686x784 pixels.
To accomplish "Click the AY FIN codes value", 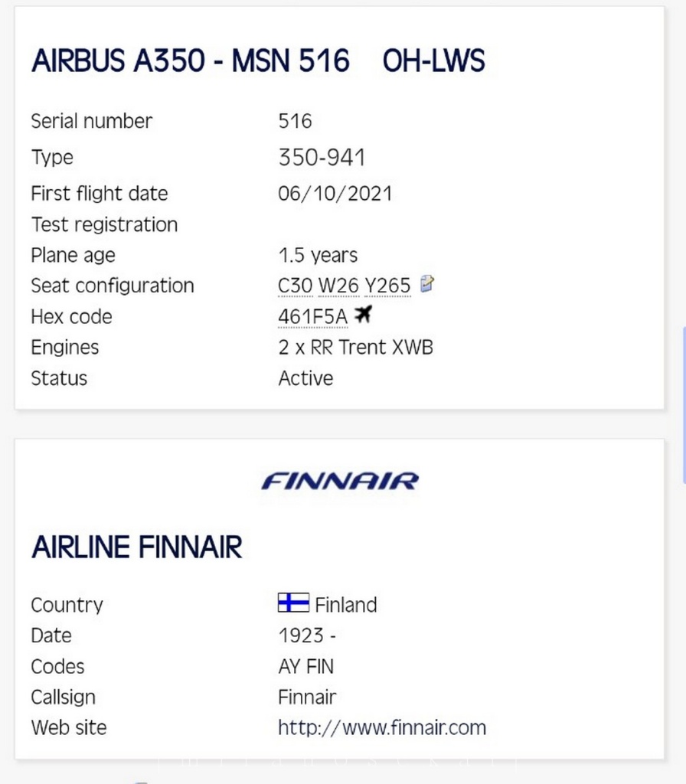I will tap(306, 666).
